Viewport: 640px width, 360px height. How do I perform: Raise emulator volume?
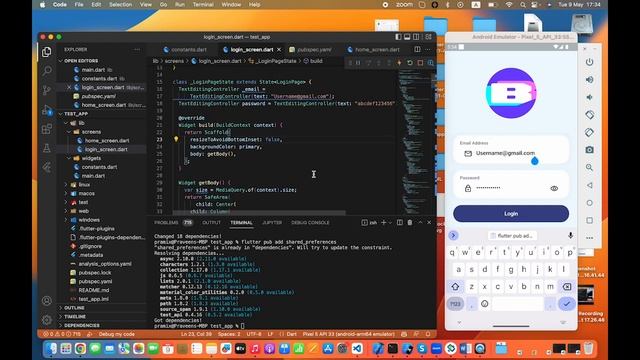pos(589,80)
